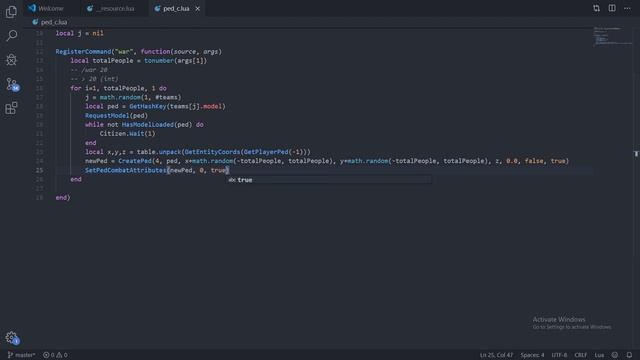Split the editor to the right
Image resolution: width=640 pixels, height=360 pixels.
pyautogui.click(x=612, y=8)
